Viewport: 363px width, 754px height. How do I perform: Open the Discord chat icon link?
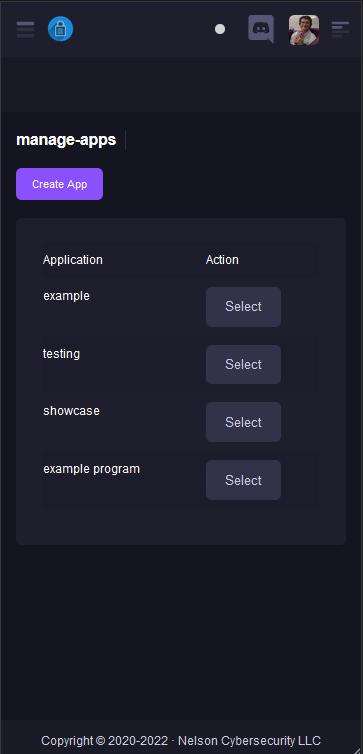[261, 29]
